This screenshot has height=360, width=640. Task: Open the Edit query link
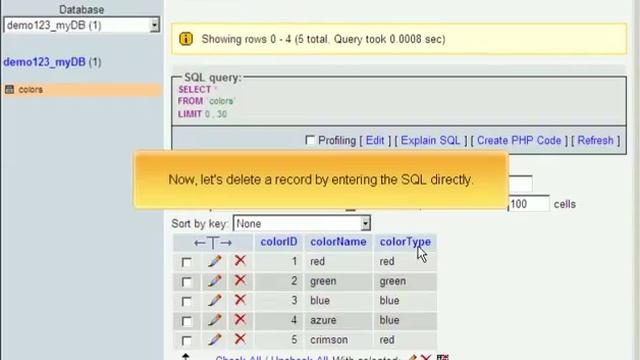coord(375,140)
